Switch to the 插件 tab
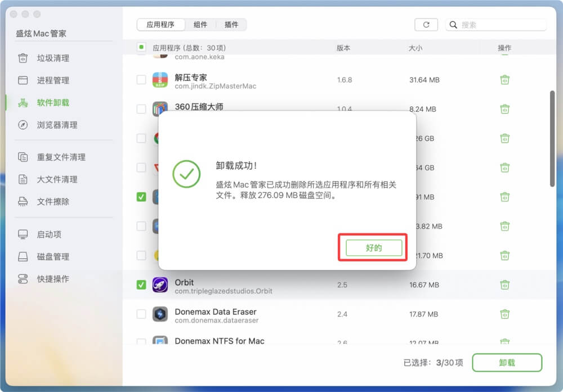This screenshot has height=392, width=563. click(x=231, y=24)
